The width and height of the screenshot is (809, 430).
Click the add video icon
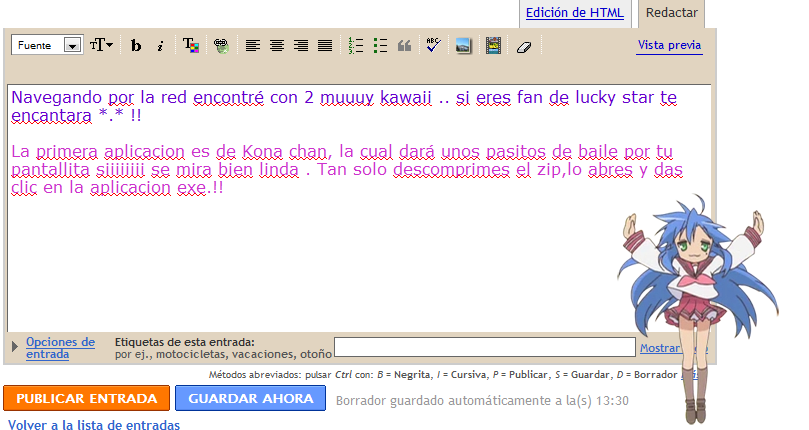[x=493, y=46]
